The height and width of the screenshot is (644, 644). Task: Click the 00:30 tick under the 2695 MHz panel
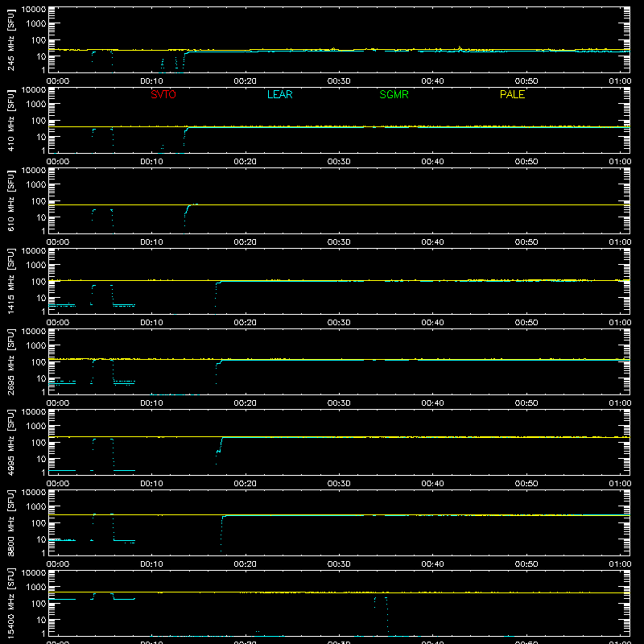click(x=339, y=403)
